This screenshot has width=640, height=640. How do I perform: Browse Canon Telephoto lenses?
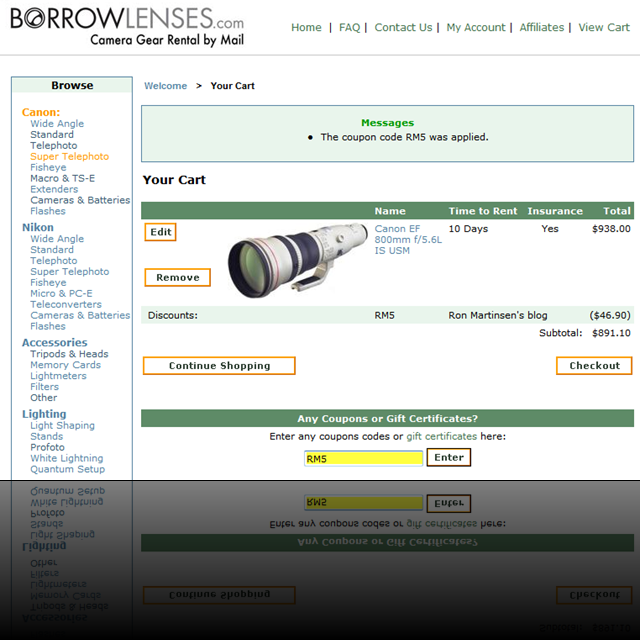(53, 146)
